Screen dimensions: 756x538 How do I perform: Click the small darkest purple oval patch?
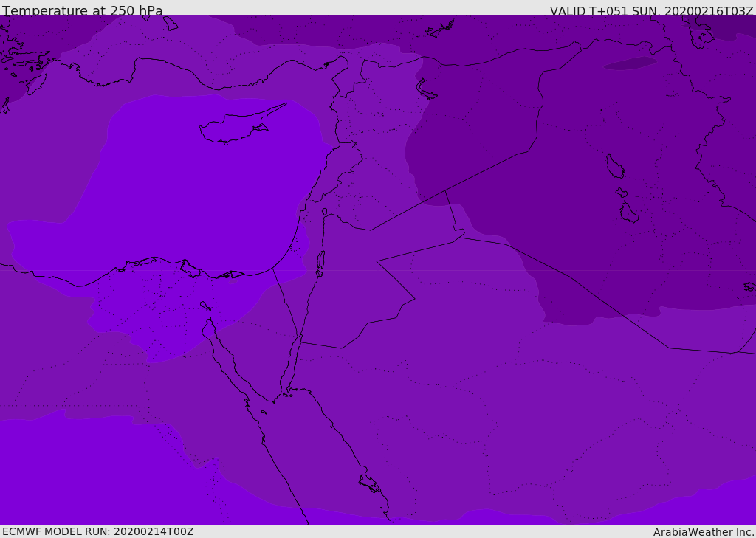[x=630, y=63]
